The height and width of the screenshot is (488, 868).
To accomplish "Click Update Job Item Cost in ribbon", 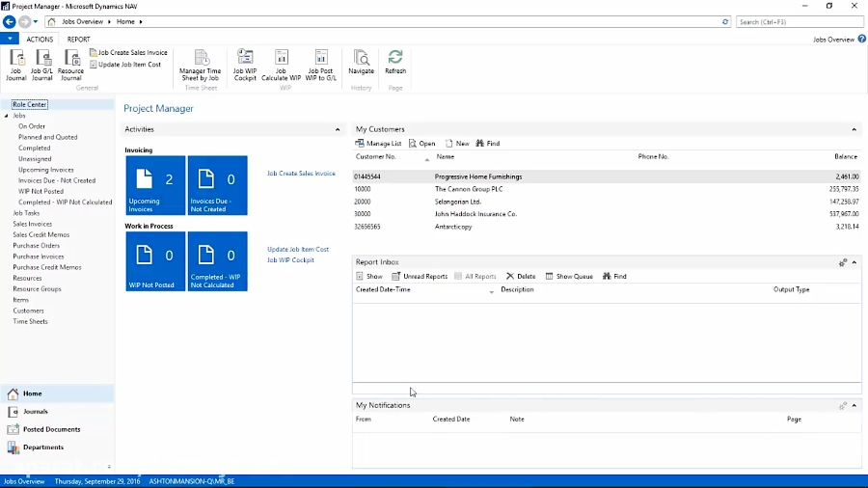I will click(x=125, y=65).
